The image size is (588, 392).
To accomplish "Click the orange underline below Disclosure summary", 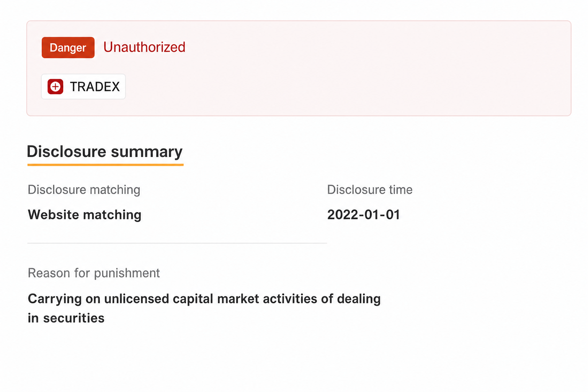I will click(106, 165).
